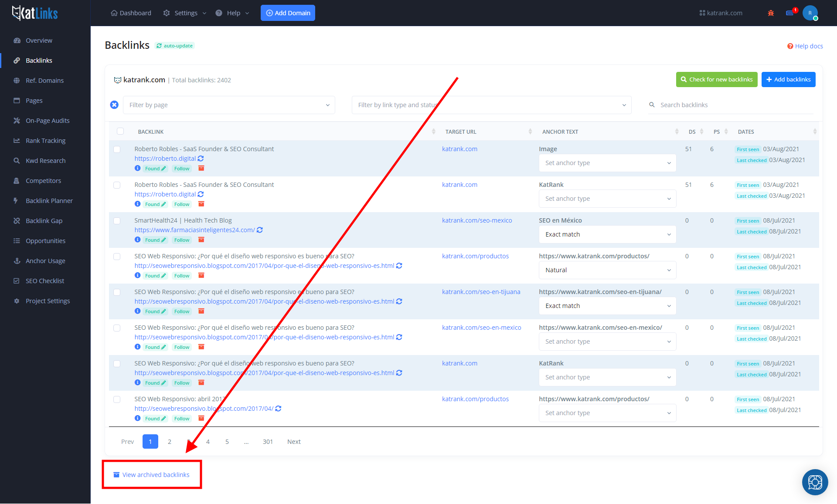Click the KatLinks logo

coord(35,13)
